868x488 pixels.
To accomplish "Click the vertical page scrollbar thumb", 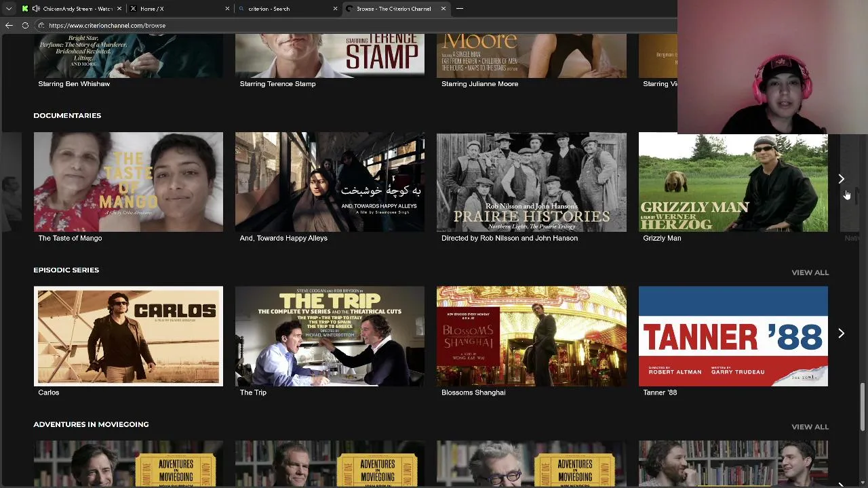I will 863,407.
